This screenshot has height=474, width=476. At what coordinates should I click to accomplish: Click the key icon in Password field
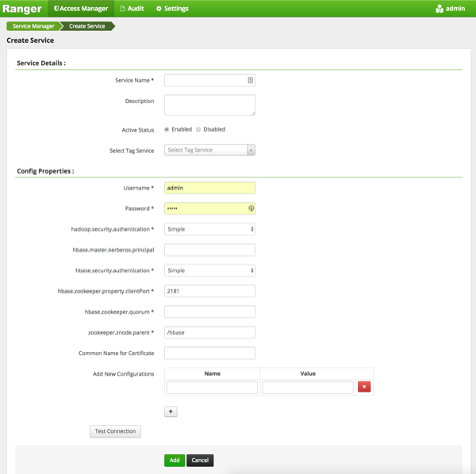click(251, 208)
